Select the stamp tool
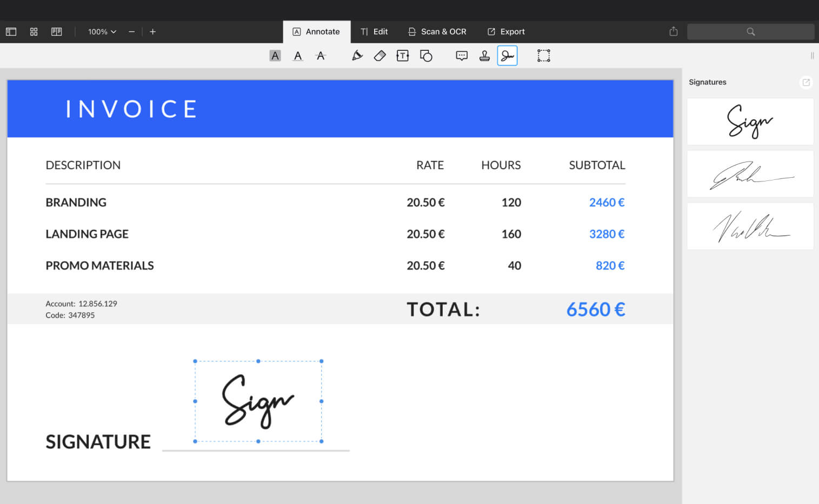The image size is (819, 504). (484, 56)
